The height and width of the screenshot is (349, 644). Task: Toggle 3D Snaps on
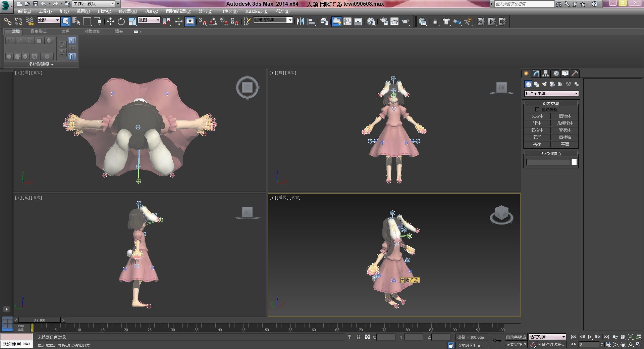click(x=202, y=21)
